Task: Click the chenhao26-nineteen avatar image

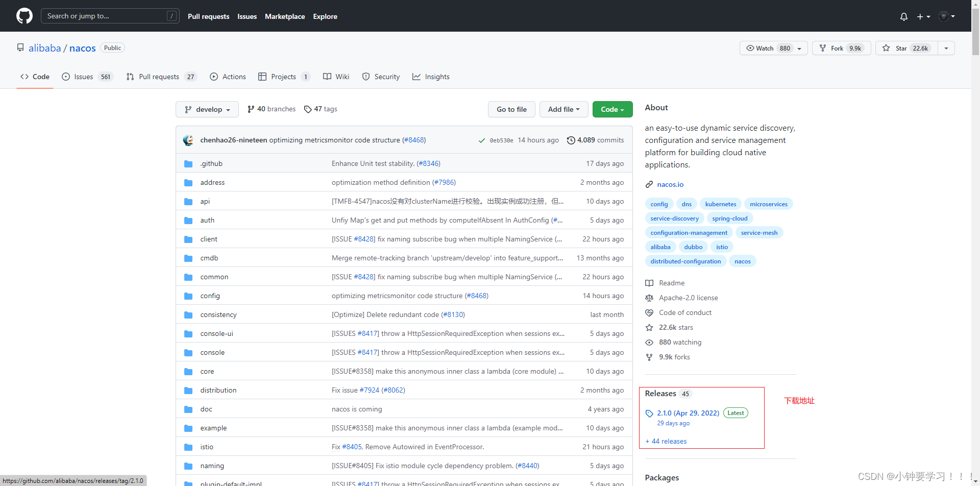Action: [188, 140]
